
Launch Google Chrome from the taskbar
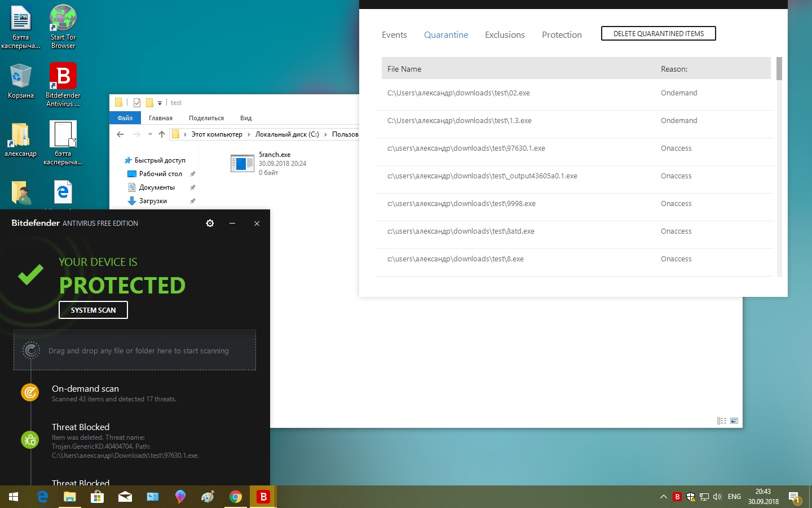[x=236, y=497]
